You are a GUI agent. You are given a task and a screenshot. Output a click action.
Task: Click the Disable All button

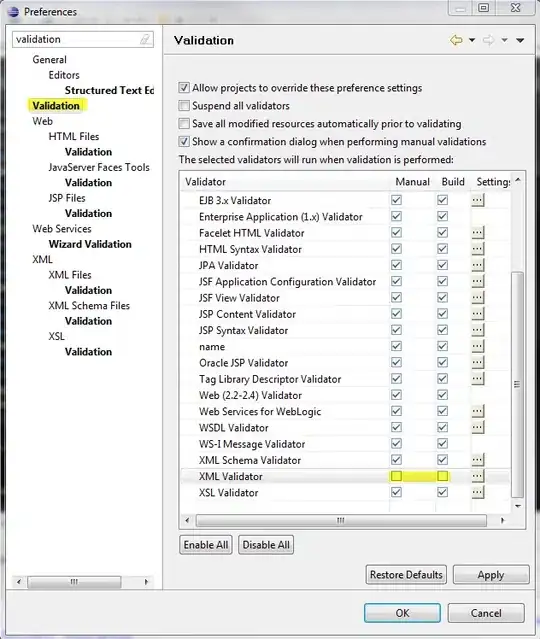pos(266,545)
